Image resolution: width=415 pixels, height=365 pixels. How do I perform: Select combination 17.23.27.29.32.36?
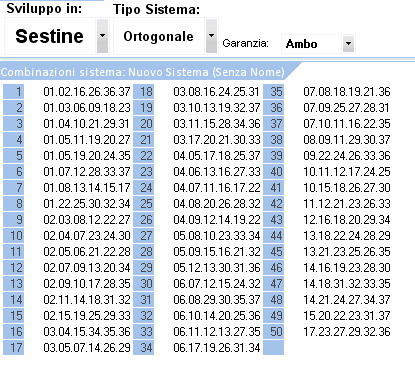(347, 332)
